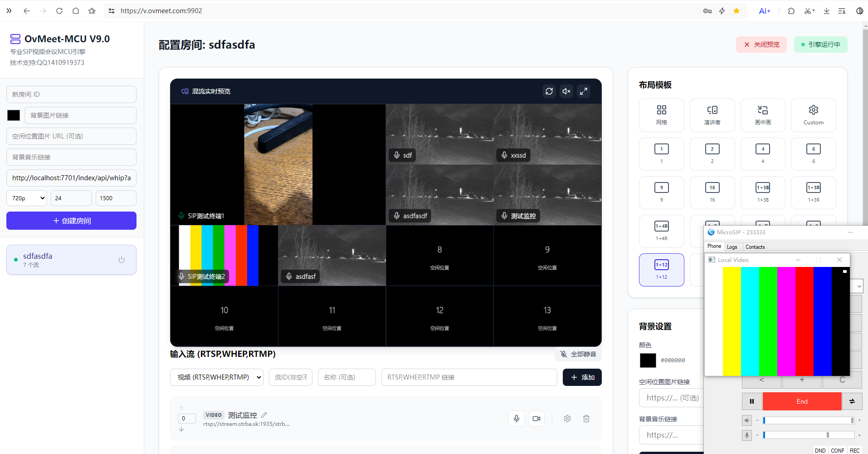The height and width of the screenshot is (454, 868).
Task: Reload the browser page
Action: [59, 11]
